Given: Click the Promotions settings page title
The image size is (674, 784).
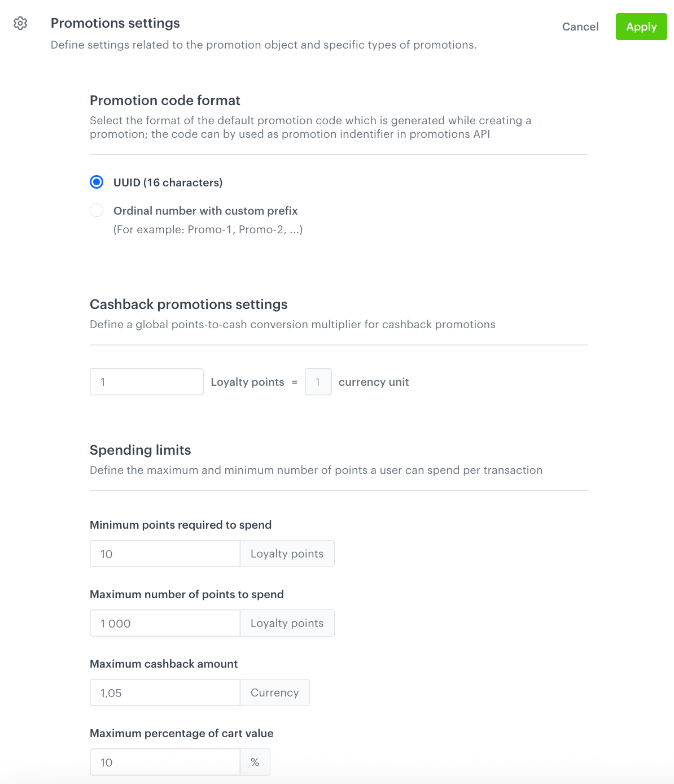Looking at the screenshot, I should tap(115, 23).
